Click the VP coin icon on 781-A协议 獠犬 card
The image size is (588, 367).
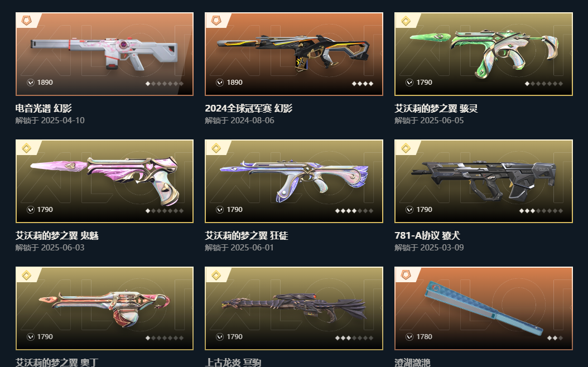[x=409, y=210]
